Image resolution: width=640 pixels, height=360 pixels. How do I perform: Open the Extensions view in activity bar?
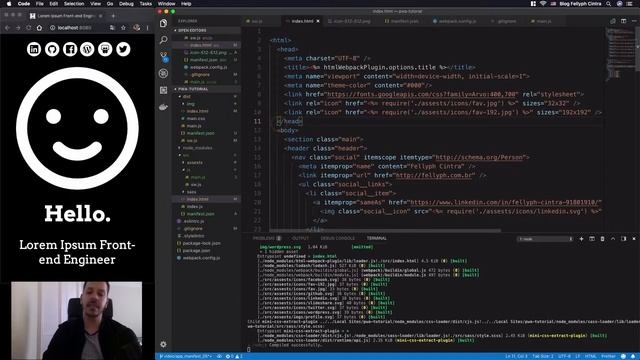pos(163,90)
